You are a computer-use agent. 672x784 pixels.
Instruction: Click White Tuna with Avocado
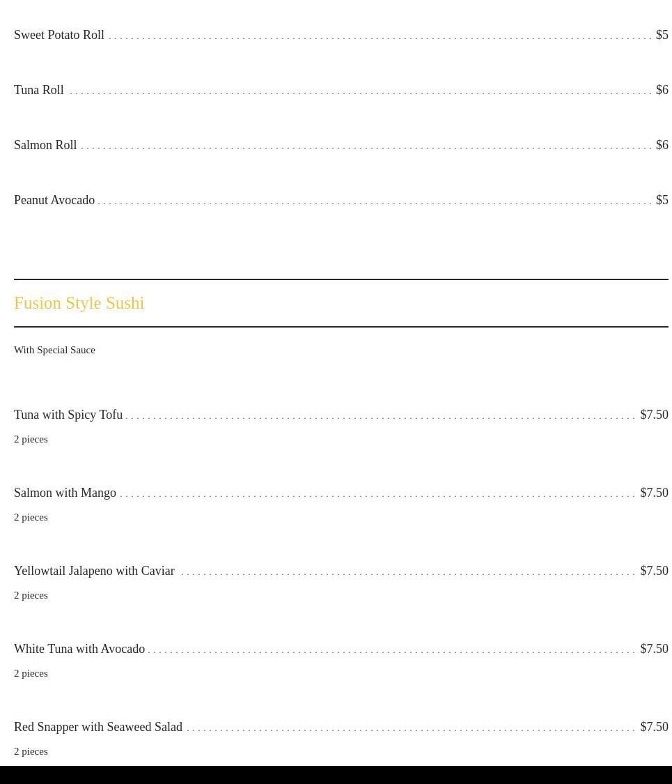pyautogui.click(x=79, y=649)
